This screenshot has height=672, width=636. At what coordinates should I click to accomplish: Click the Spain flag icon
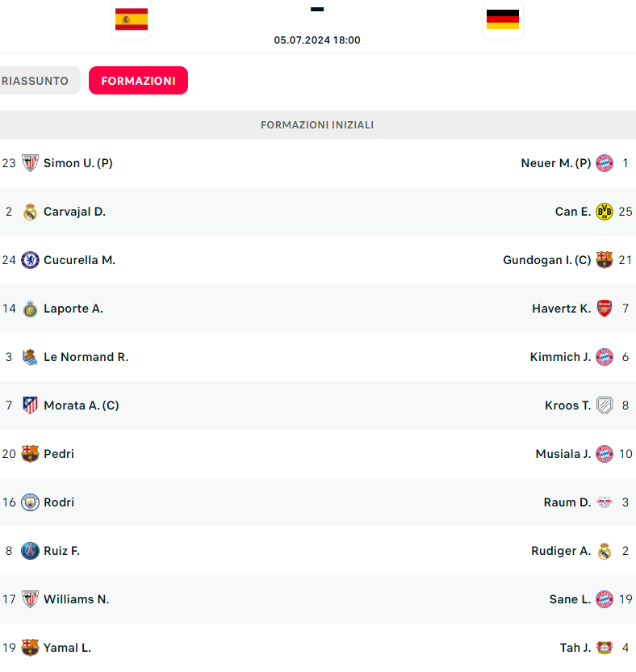click(132, 19)
